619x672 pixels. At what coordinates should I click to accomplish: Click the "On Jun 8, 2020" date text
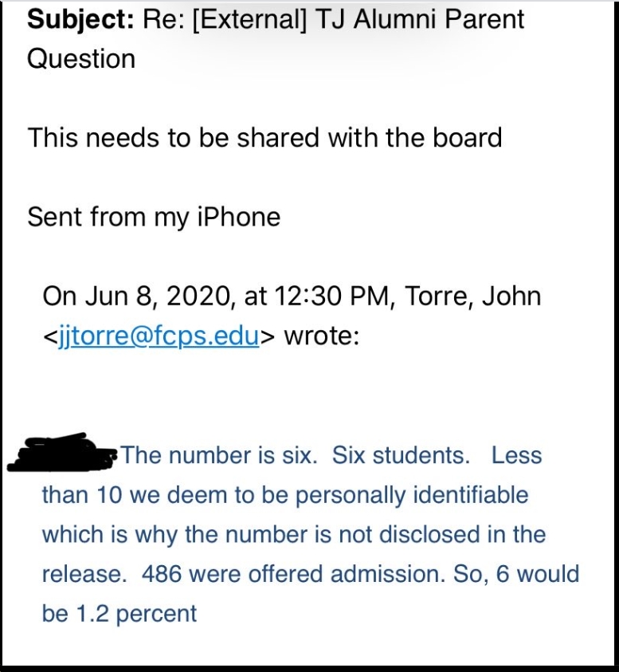pos(136,297)
